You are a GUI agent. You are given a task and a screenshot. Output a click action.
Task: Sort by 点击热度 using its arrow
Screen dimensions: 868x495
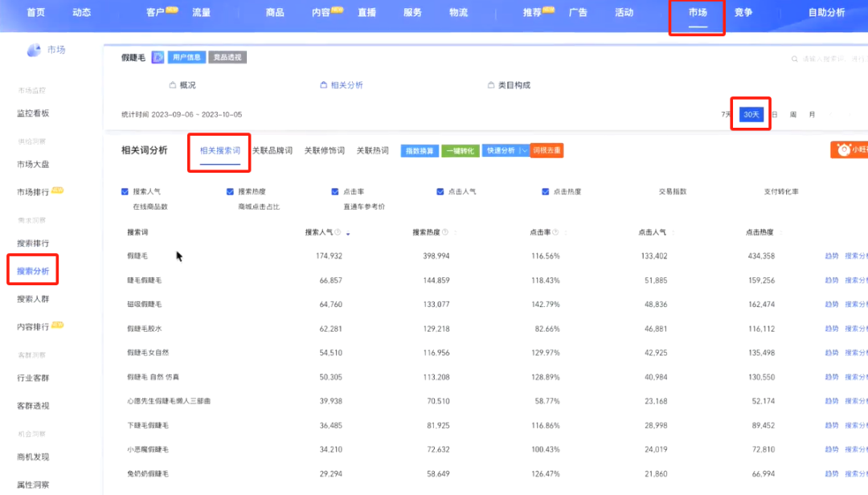click(x=780, y=233)
